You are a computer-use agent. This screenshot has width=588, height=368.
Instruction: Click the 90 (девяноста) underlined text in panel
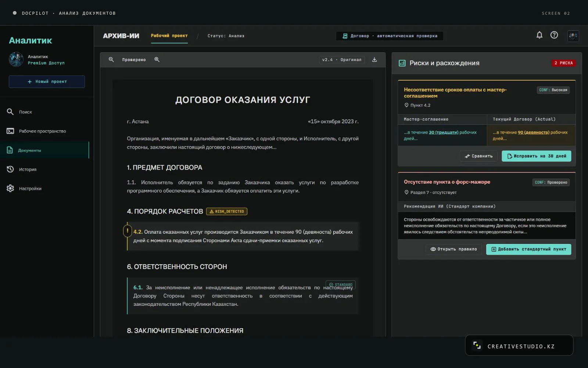point(534,132)
